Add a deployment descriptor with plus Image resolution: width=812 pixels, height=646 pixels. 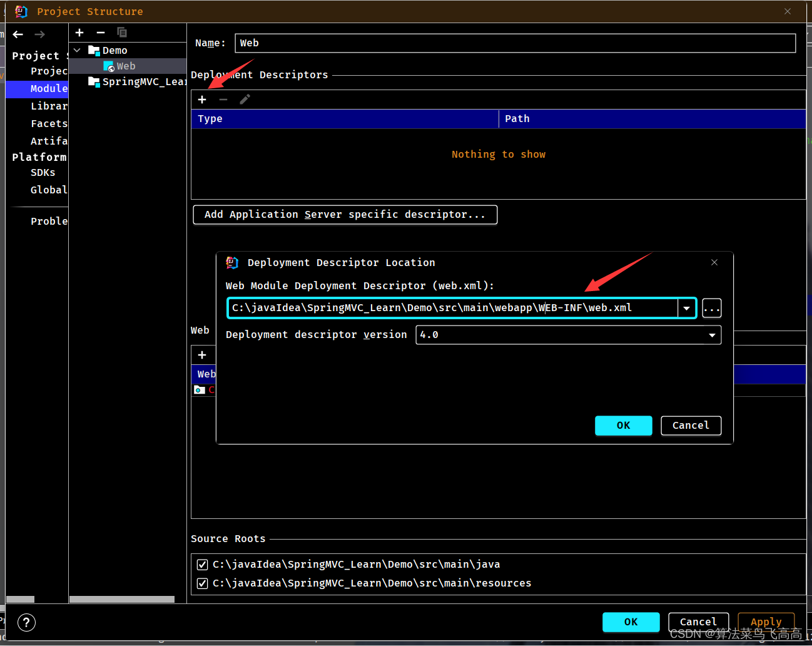[x=202, y=100]
